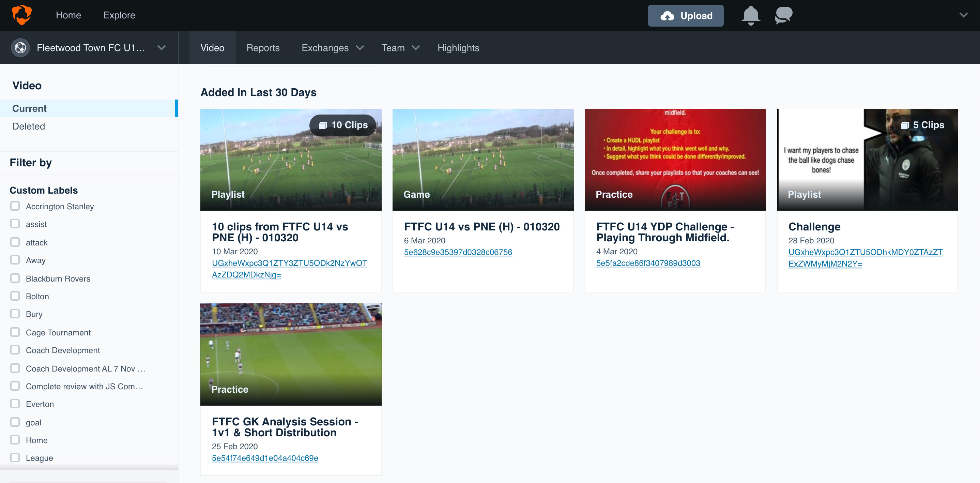Tick the Coach Development checkbox

[15, 350]
